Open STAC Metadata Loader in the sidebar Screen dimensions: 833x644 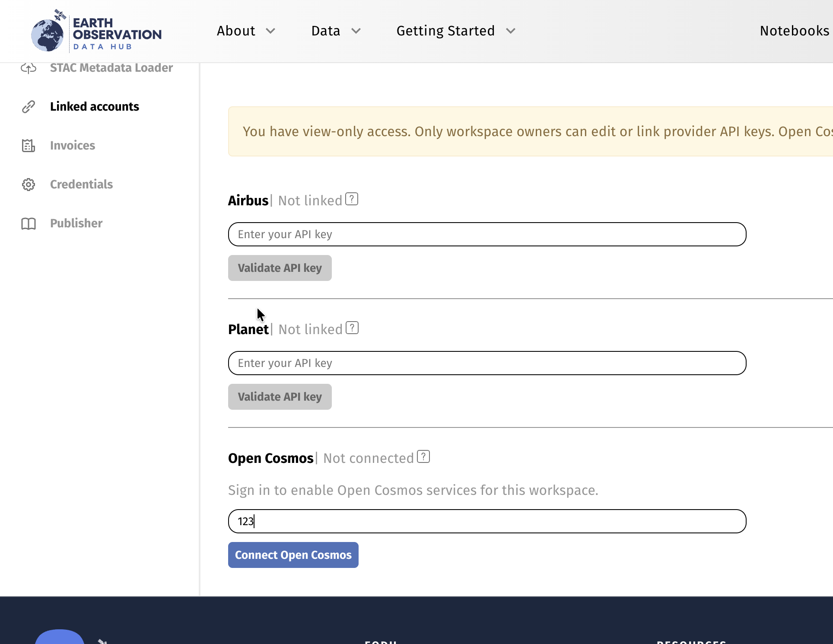pos(111,68)
